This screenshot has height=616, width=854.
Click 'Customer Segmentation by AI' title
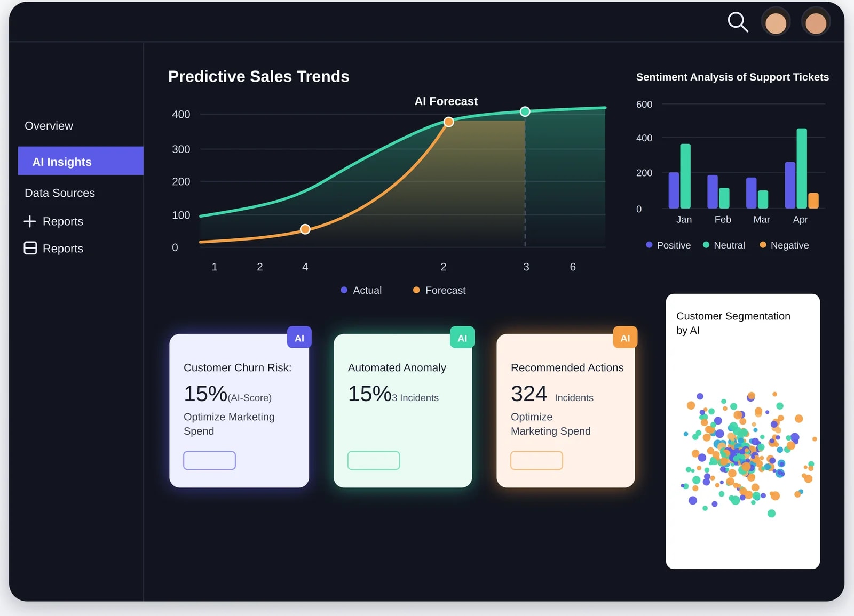pyautogui.click(x=733, y=323)
